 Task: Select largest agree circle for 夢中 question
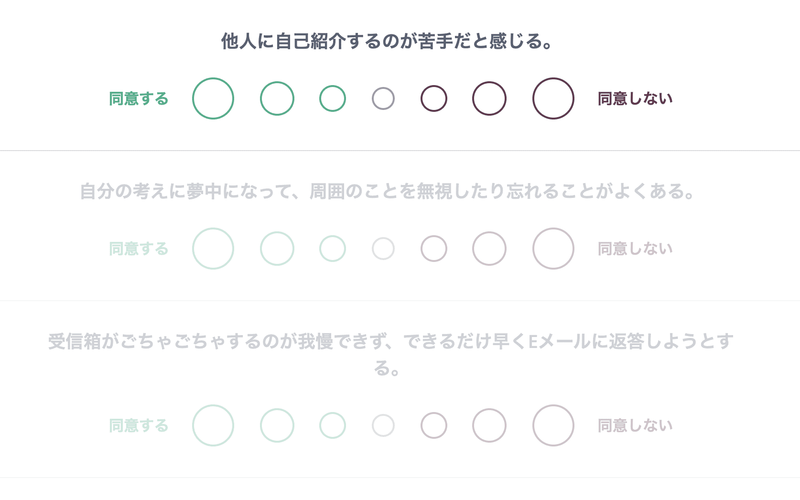pyautogui.click(x=213, y=248)
